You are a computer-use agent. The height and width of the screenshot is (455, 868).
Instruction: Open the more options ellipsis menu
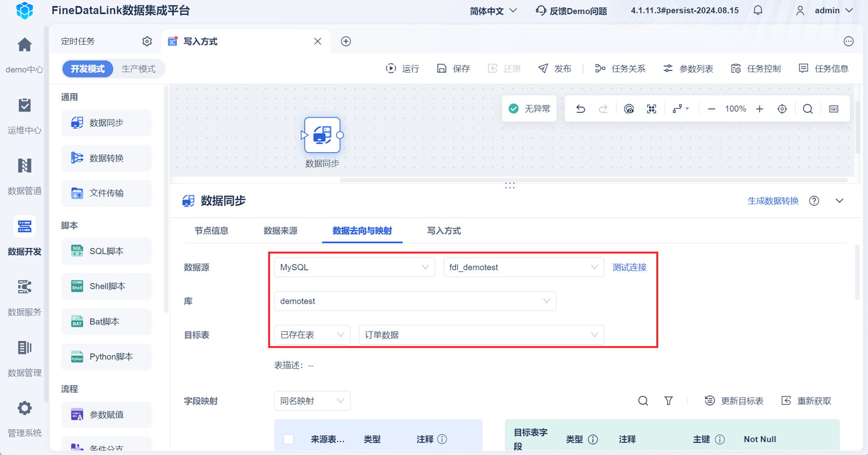(x=849, y=41)
